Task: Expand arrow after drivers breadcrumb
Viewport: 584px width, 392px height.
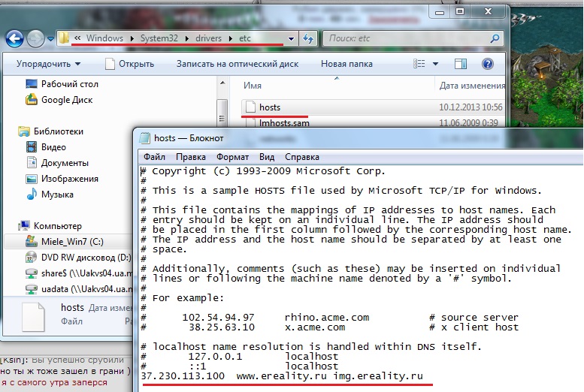Action: 231,38
